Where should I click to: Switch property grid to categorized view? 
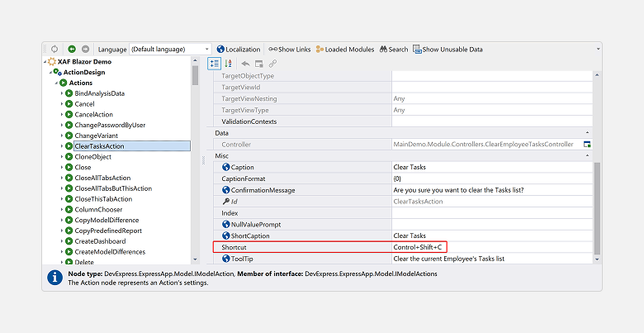214,64
